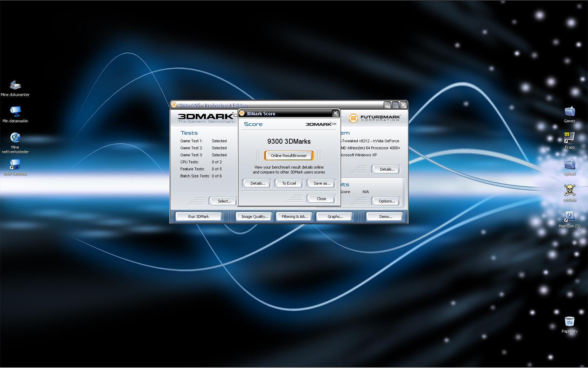This screenshot has width=588, height=368.
Task: Click the Run 3DMark button
Action: [x=198, y=217]
